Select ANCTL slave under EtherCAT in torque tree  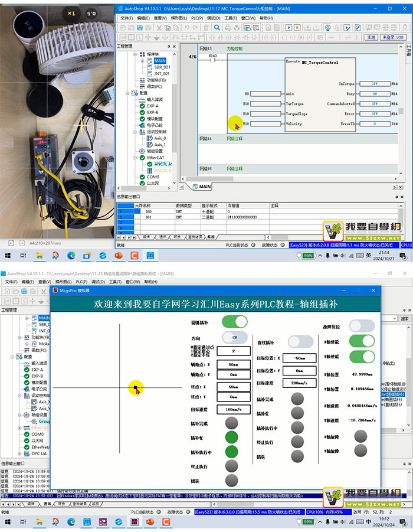point(163,164)
